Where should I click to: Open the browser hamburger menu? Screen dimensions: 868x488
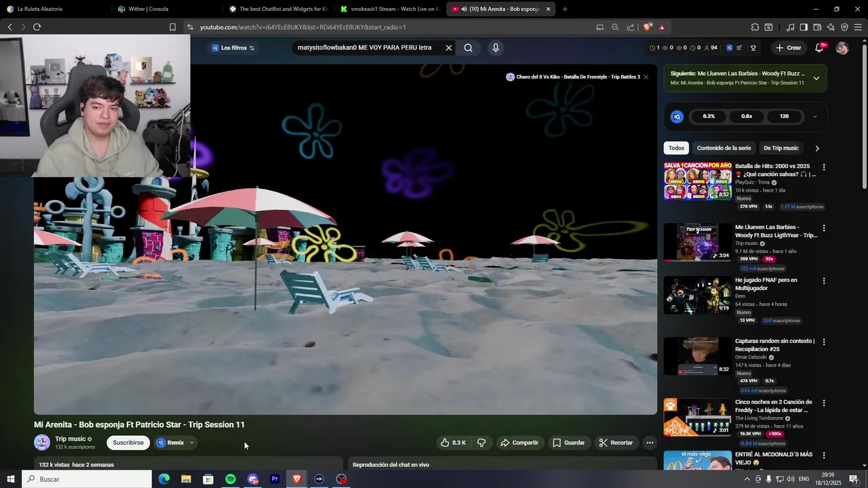point(859,27)
